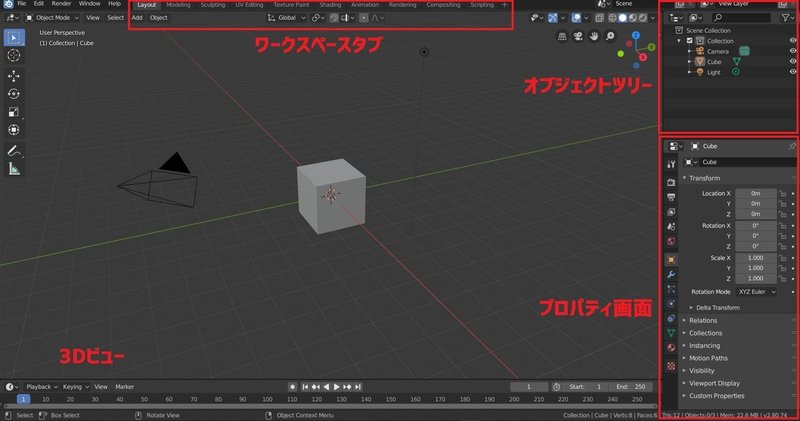Open the outliner filter dropdown
Viewport: 800px width, 421px height.
pos(787,18)
